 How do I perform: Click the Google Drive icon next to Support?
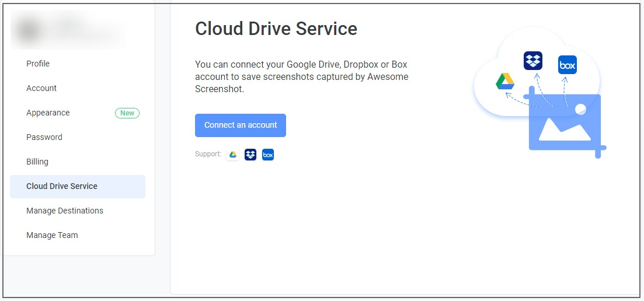click(233, 155)
